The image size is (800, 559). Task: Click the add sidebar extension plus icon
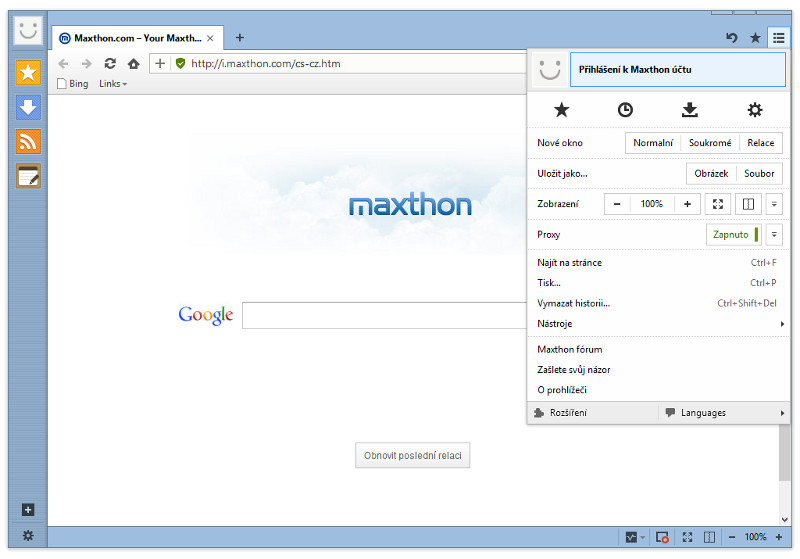pos(28,510)
